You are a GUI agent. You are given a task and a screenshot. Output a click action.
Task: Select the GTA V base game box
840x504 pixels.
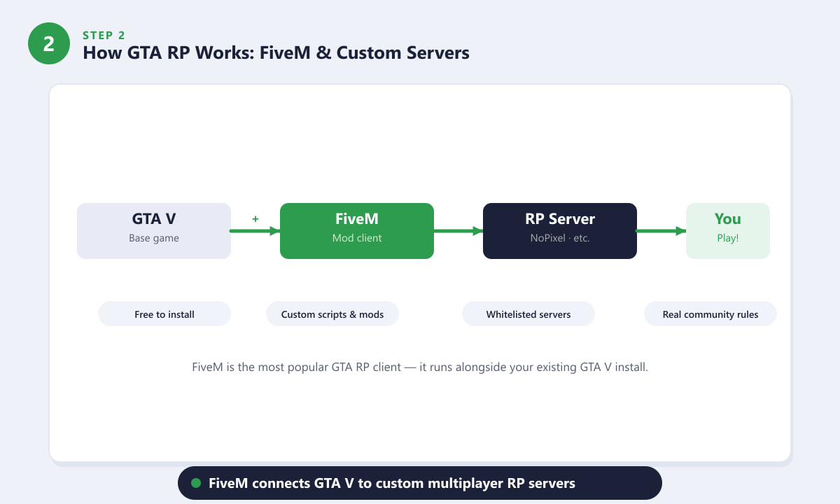pos(154,231)
